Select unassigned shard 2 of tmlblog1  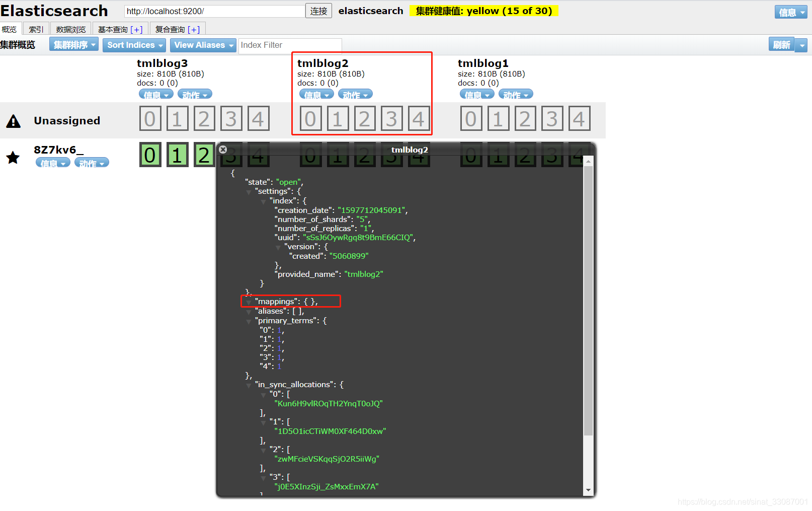[x=525, y=119]
